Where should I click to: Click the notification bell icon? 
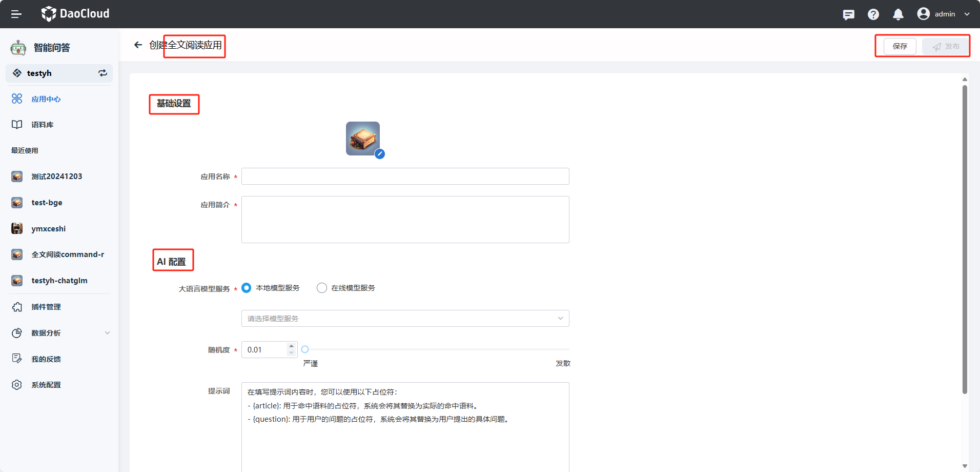[897, 14]
